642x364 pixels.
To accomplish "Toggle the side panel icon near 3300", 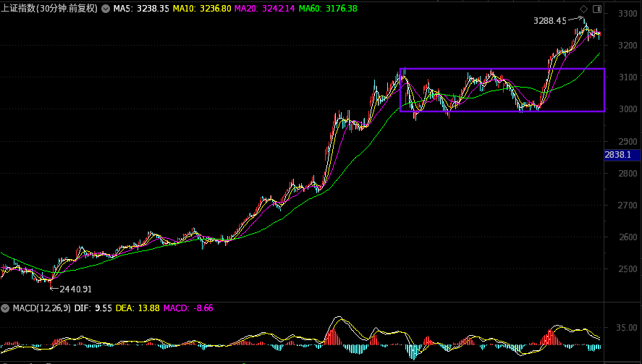I will (x=597, y=9).
